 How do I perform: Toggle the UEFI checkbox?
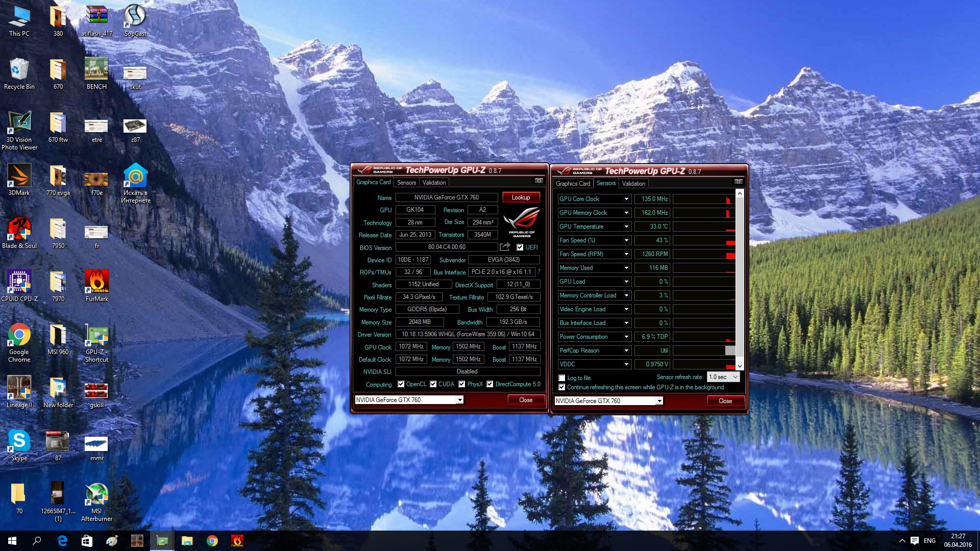coord(520,247)
